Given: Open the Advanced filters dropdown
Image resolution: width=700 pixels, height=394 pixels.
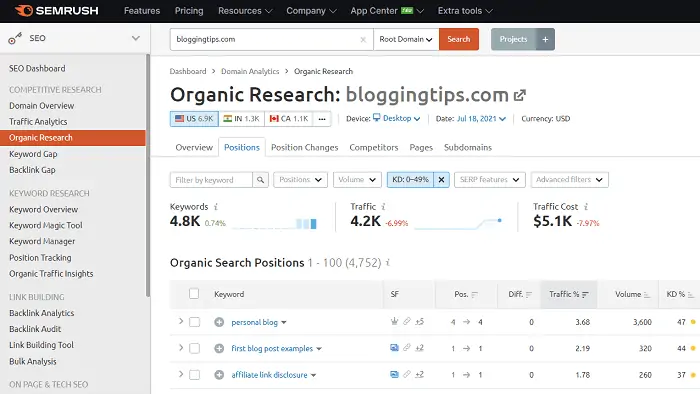Looking at the screenshot, I should coord(570,180).
